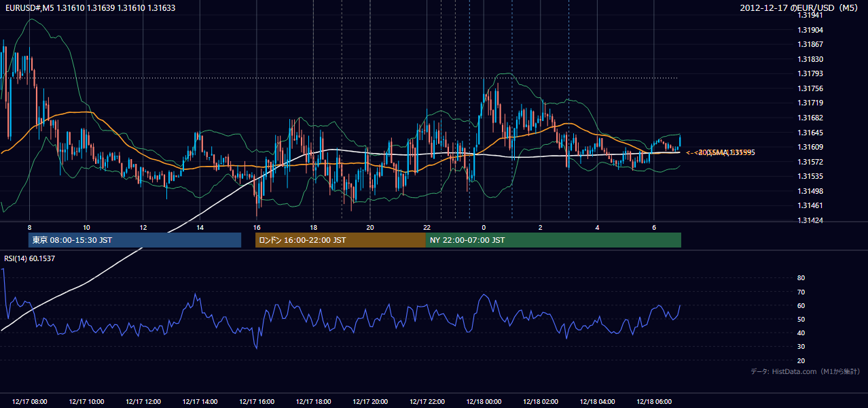Click the RSI(14) 60.1537 indicator label
Viewport: 868px width, 408px height.
click(30, 258)
